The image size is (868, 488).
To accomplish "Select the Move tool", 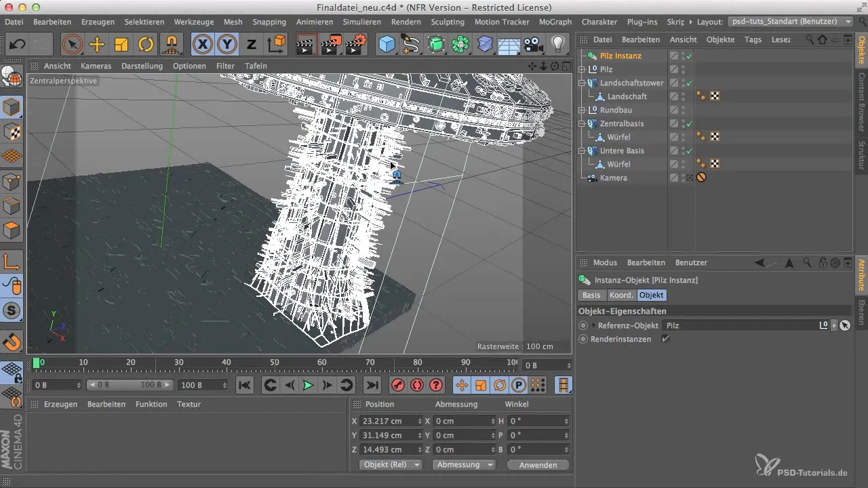I will click(x=97, y=45).
